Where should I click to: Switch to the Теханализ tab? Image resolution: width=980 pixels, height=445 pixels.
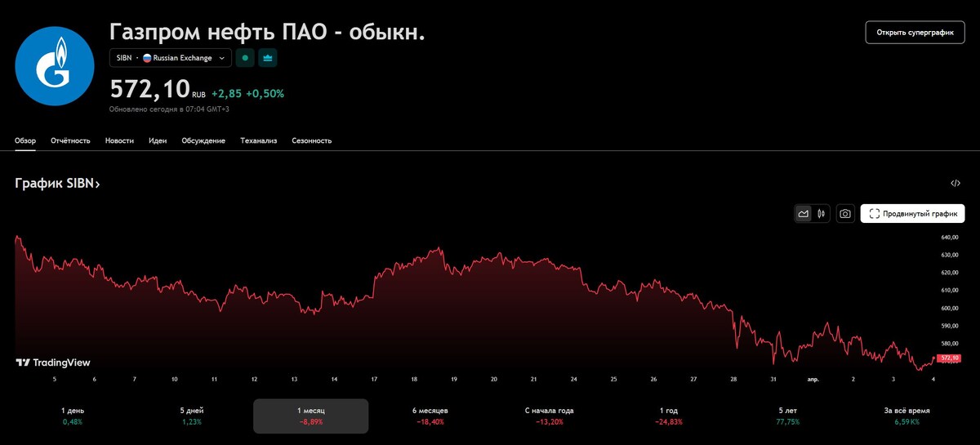point(258,140)
